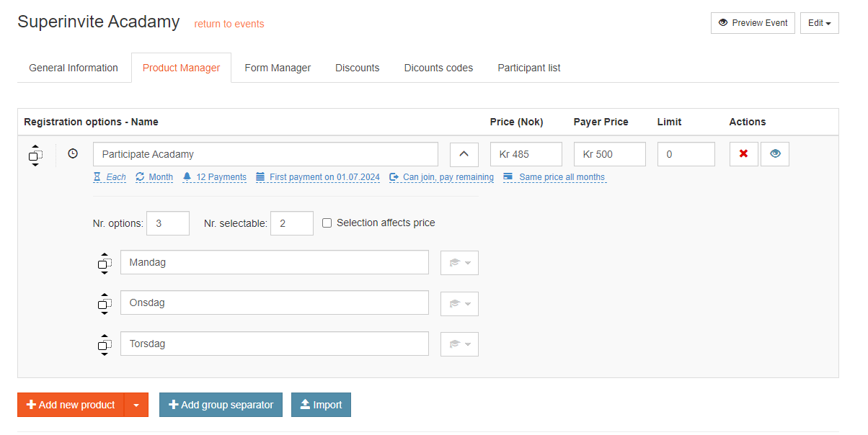Click the Price (Nok) field showing Kr 485
868x435 pixels.
[526, 154]
